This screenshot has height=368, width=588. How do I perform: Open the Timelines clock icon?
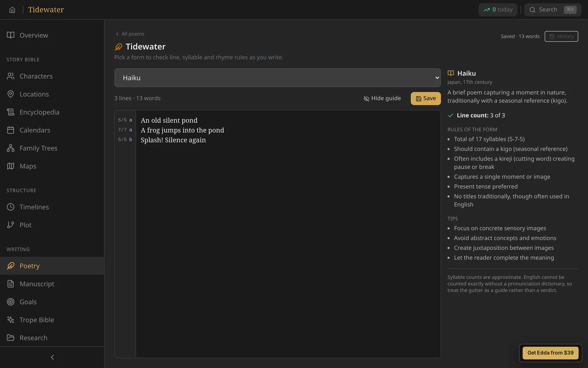11,207
